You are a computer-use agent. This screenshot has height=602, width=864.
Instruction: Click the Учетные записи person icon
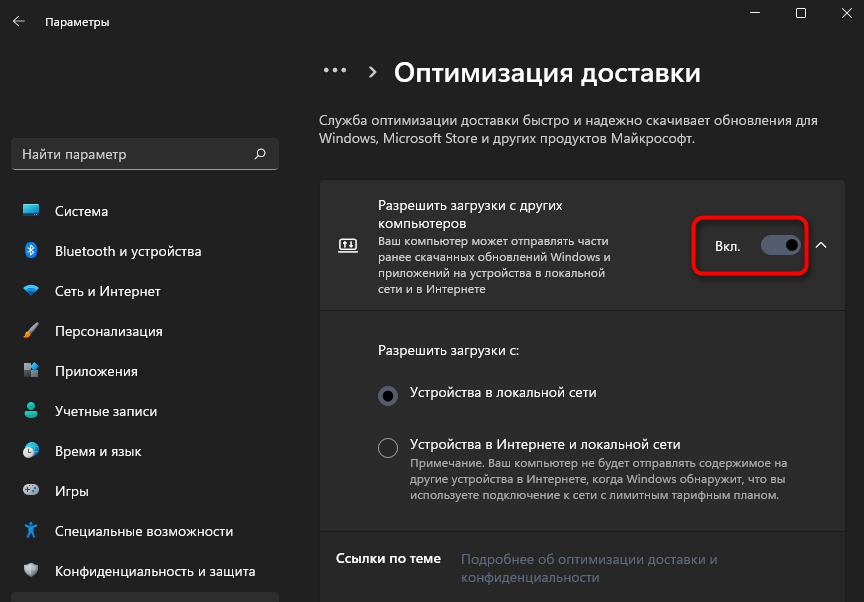click(x=31, y=411)
